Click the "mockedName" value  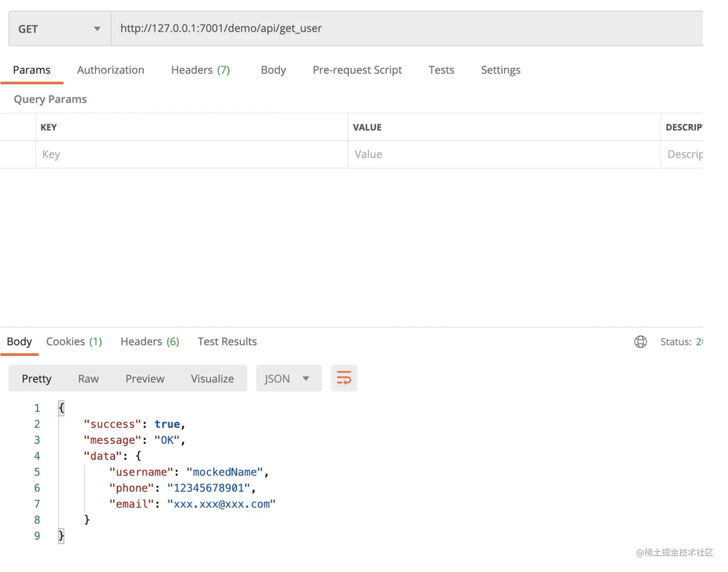[225, 472]
